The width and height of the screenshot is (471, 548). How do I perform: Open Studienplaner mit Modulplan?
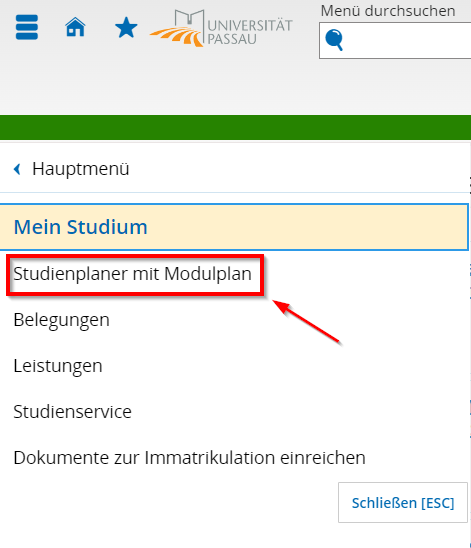click(x=132, y=274)
